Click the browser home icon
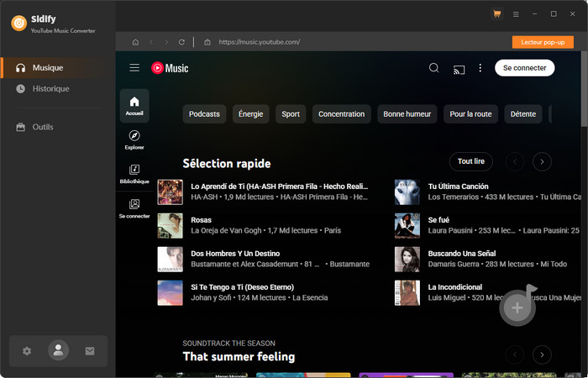588x378 pixels. tap(136, 42)
